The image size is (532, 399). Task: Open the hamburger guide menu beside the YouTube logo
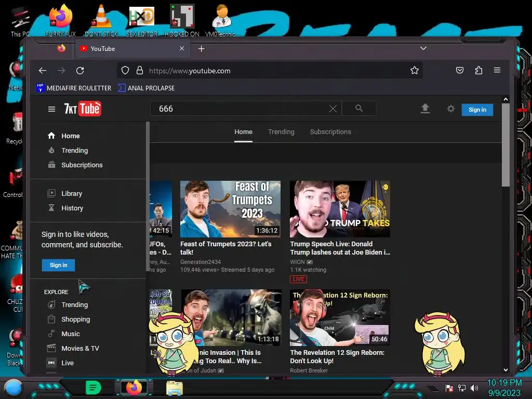click(x=51, y=109)
